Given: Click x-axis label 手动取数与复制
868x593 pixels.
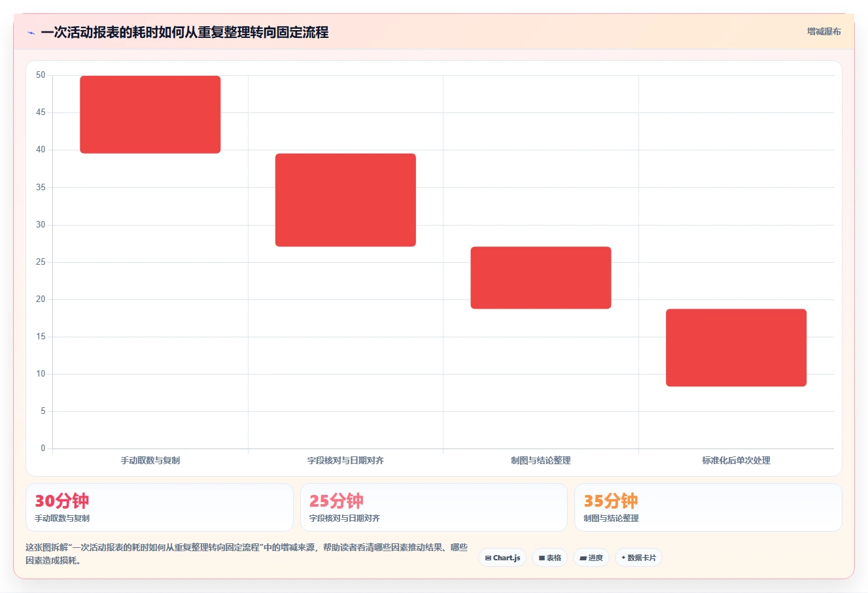Looking at the screenshot, I should [150, 460].
